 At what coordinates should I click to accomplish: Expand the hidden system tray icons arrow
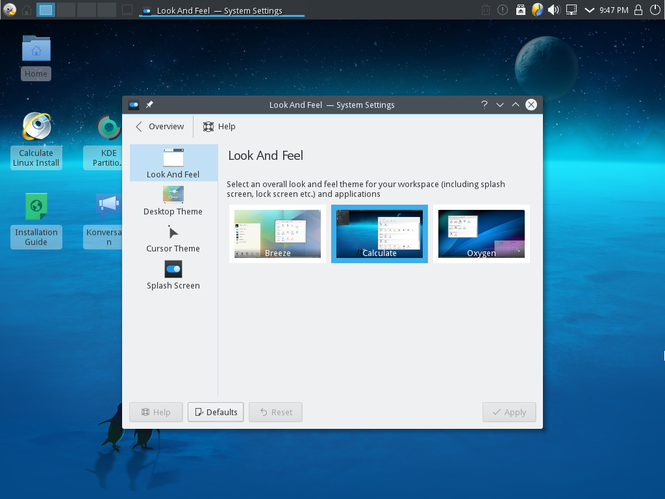click(x=589, y=10)
